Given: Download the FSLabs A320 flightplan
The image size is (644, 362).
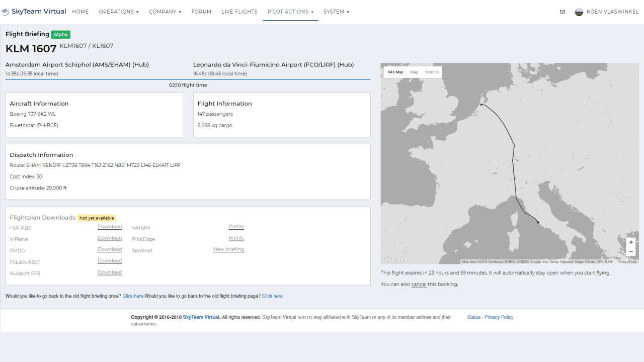Looking at the screenshot, I should click(x=110, y=261).
